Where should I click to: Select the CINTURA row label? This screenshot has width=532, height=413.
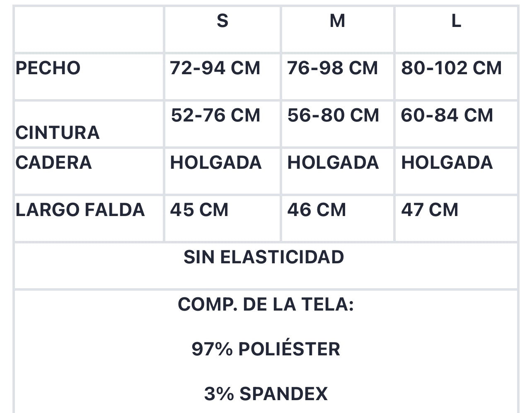coord(58,133)
